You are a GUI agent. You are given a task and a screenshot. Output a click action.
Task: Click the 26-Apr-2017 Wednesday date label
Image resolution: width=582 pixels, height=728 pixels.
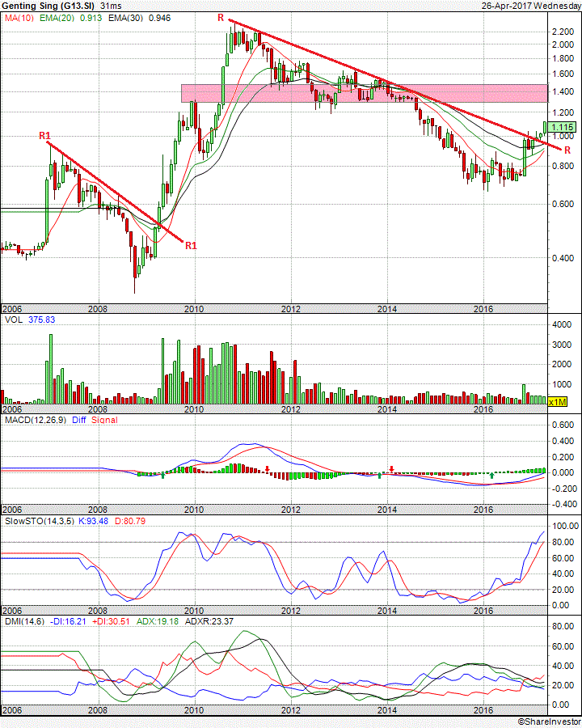531,6
